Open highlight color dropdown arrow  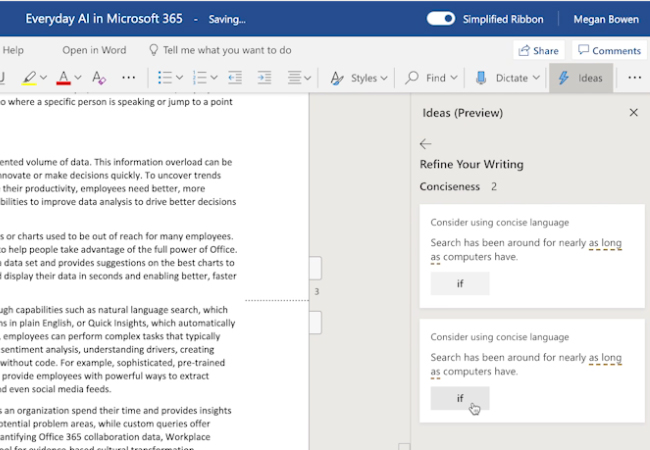44,77
